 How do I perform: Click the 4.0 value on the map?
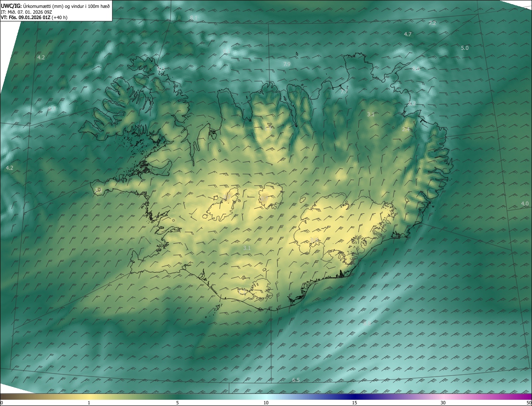pos(525,203)
